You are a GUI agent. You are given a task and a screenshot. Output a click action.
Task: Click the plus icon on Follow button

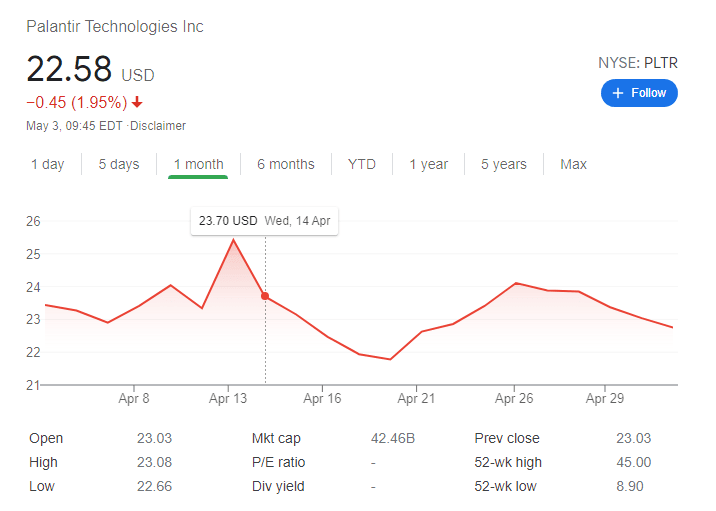click(618, 93)
